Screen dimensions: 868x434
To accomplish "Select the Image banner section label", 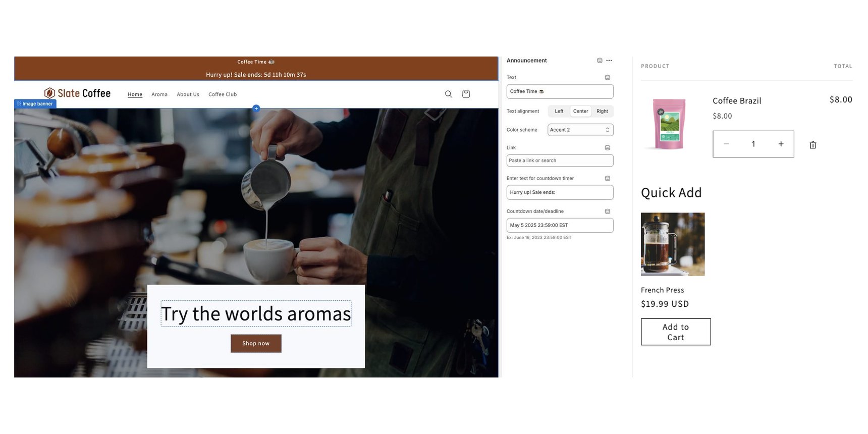I will [x=35, y=104].
